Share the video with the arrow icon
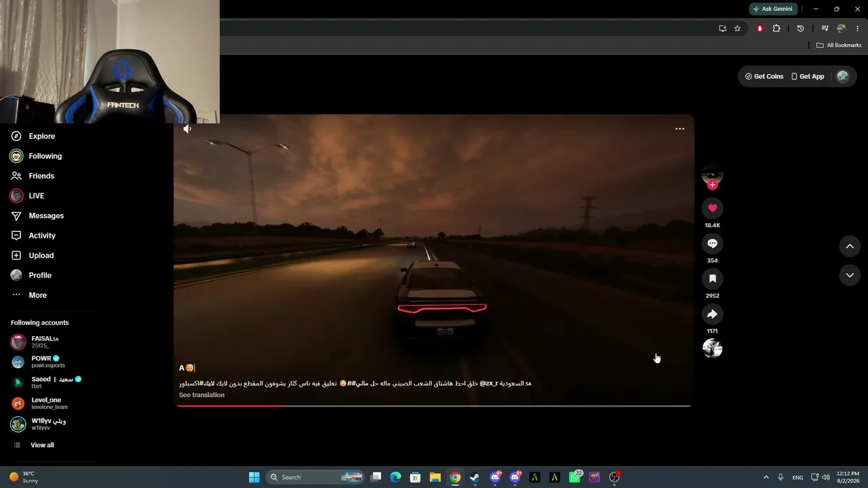The image size is (868, 488). (712, 314)
